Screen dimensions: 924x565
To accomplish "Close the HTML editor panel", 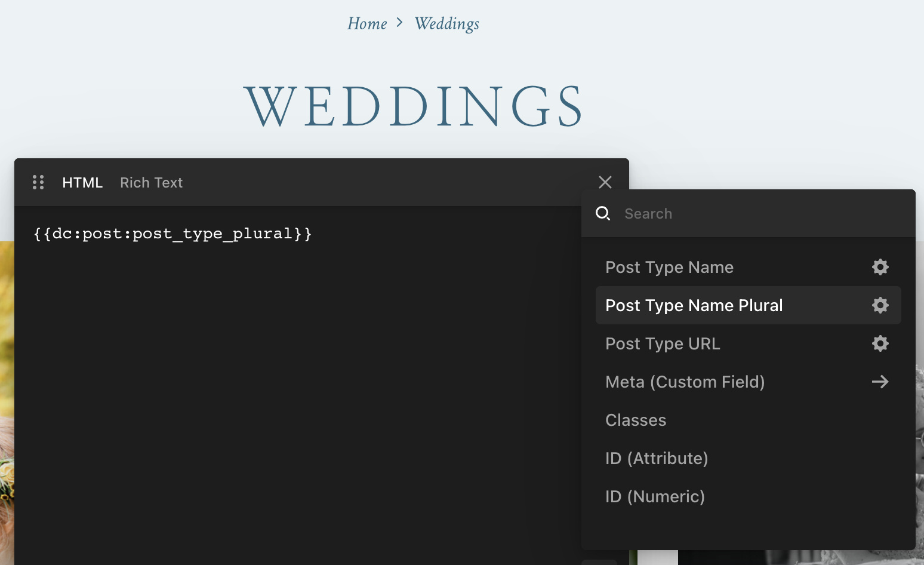I will coord(605,182).
